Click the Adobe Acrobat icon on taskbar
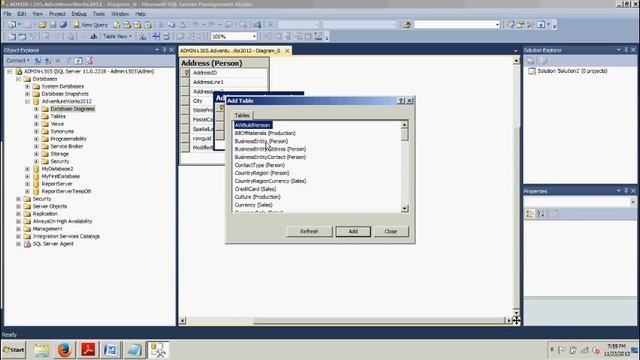Viewport: 640px width, 360px height. click(88, 350)
